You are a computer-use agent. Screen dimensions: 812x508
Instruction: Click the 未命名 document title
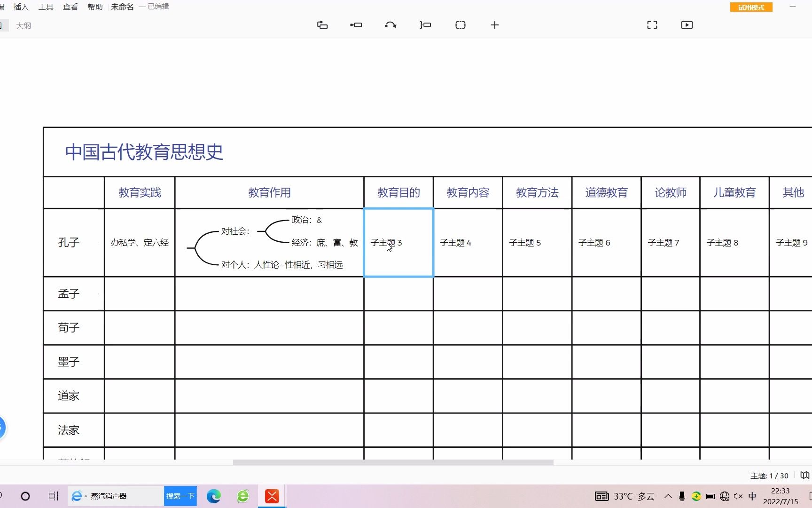[123, 7]
